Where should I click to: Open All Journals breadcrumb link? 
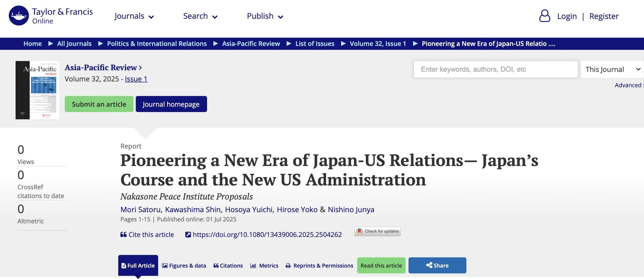[x=74, y=44]
